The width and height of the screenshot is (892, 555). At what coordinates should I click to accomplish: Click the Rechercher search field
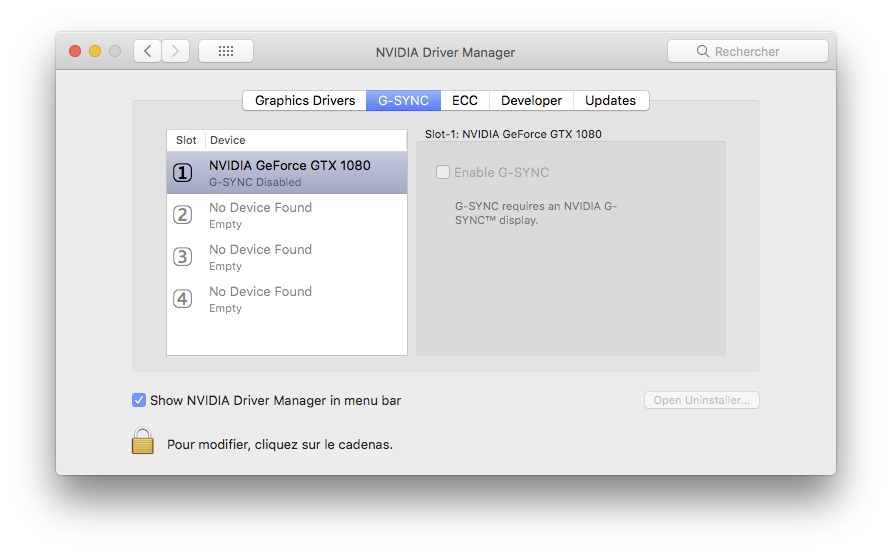pyautogui.click(x=748, y=51)
